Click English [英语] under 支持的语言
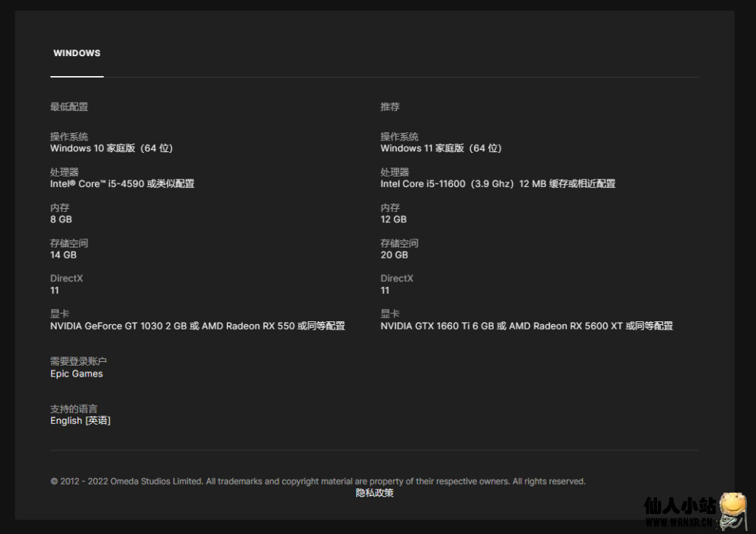 (x=80, y=420)
